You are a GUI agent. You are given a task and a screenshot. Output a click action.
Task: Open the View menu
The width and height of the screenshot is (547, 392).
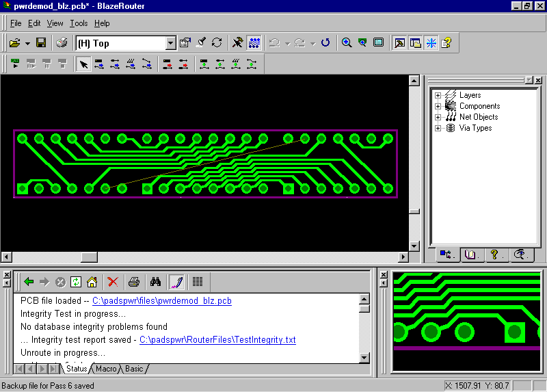point(55,23)
